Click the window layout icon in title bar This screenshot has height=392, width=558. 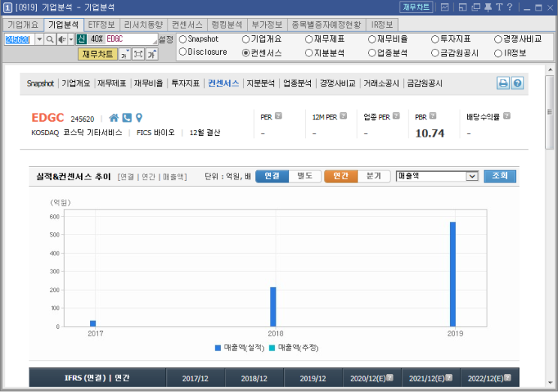(463, 7)
